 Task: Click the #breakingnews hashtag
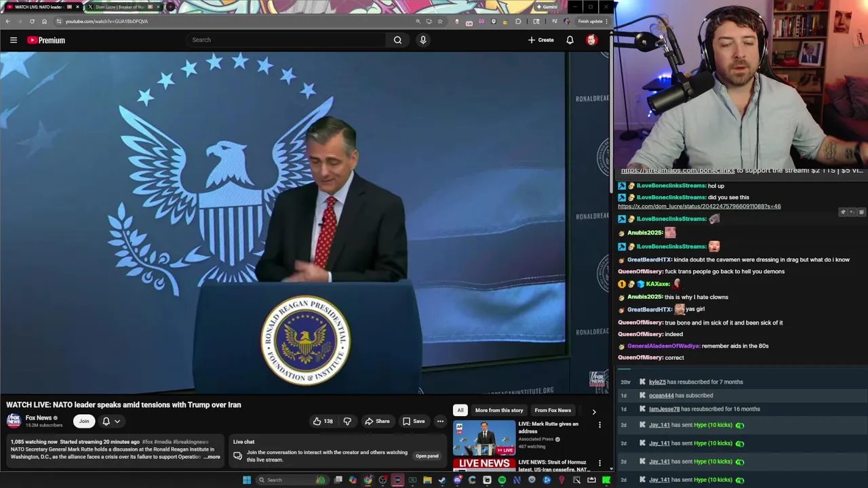click(191, 442)
